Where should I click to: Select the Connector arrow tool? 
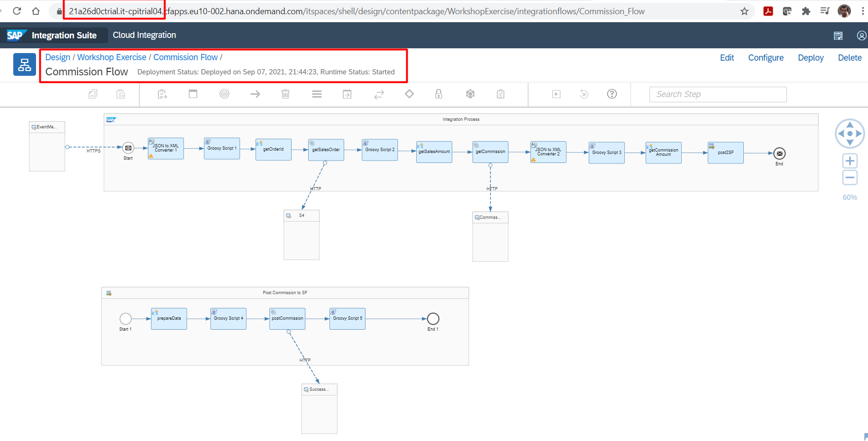(255, 94)
